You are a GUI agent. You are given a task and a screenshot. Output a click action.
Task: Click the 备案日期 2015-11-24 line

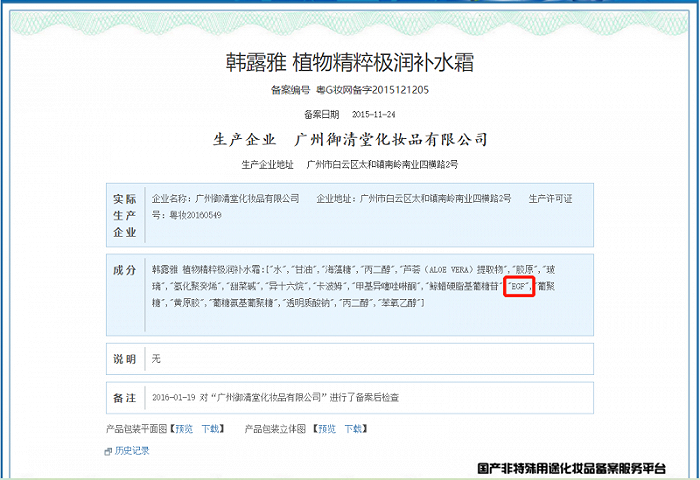[350, 114]
